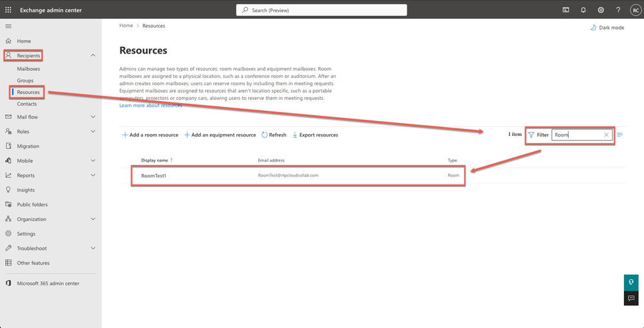Viewport: 644px width, 328px height.
Task: Click the Roles icon in sidebar
Action: tap(8, 131)
